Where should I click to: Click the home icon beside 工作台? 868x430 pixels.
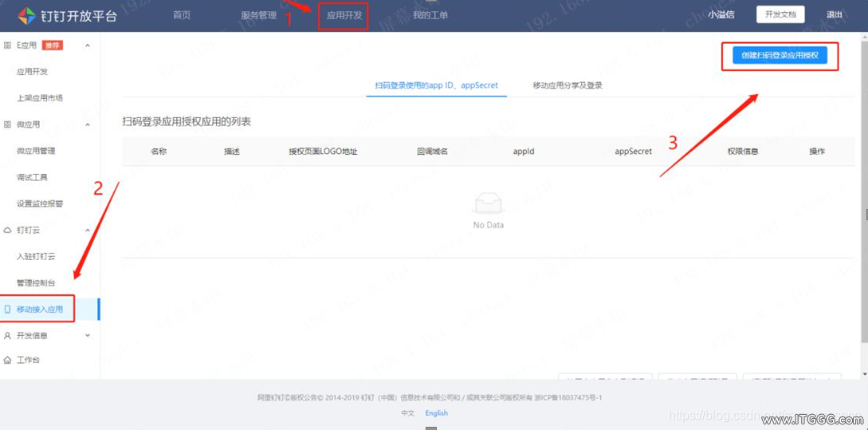click(x=8, y=360)
